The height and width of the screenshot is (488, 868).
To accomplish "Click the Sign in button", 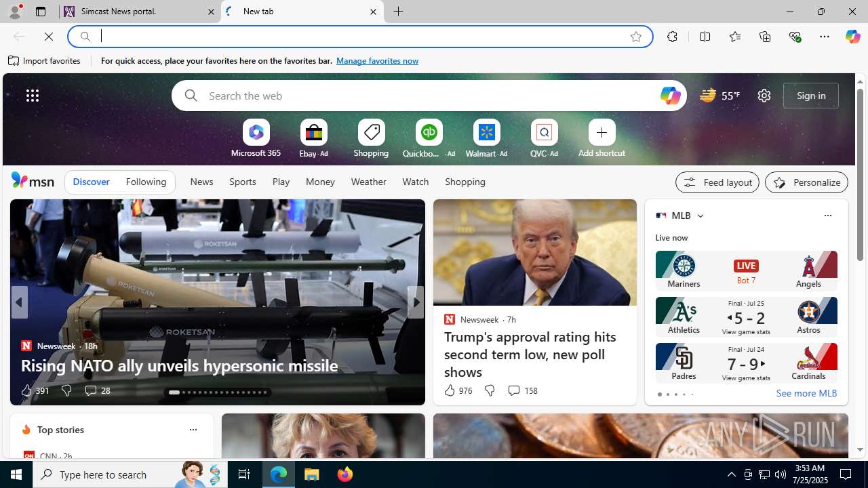I will coord(810,96).
